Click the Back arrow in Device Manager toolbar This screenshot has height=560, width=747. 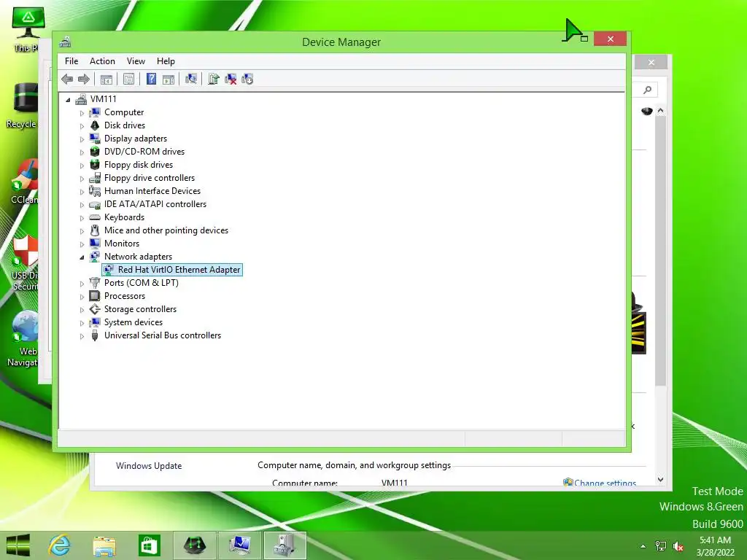[67, 79]
